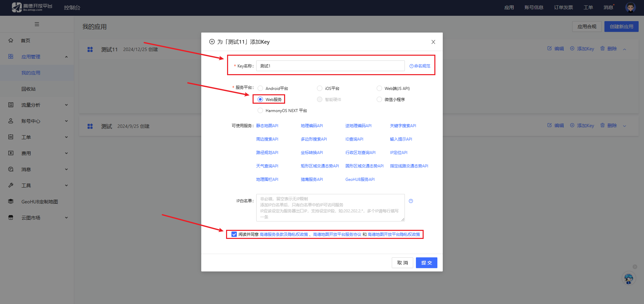Click the Key名称 input field
The height and width of the screenshot is (304, 644).
pos(330,66)
